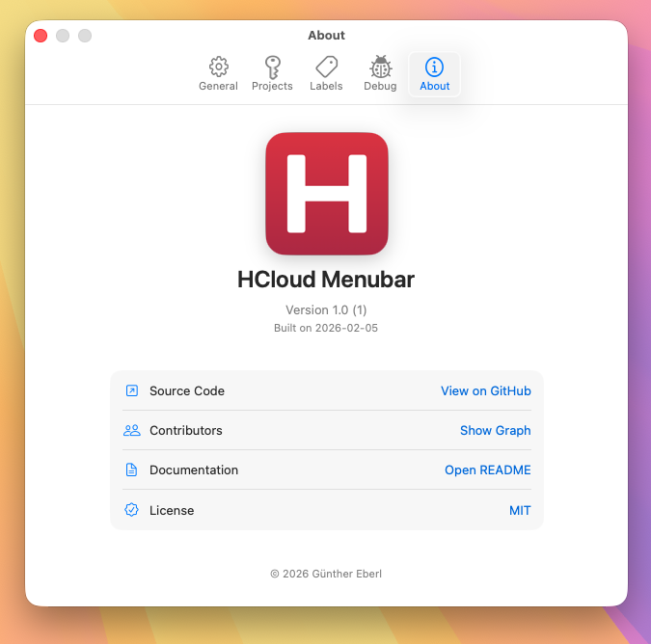
Task: Select the Projects key icon
Action: pyautogui.click(x=272, y=67)
